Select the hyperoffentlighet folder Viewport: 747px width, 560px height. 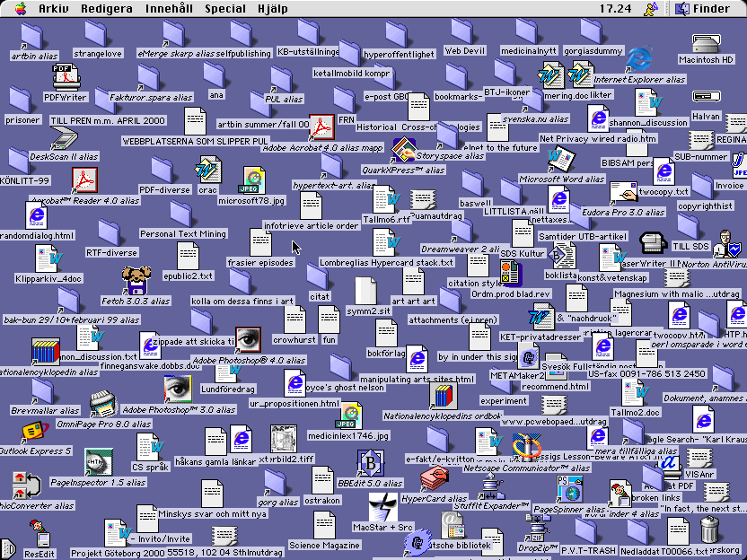click(396, 34)
